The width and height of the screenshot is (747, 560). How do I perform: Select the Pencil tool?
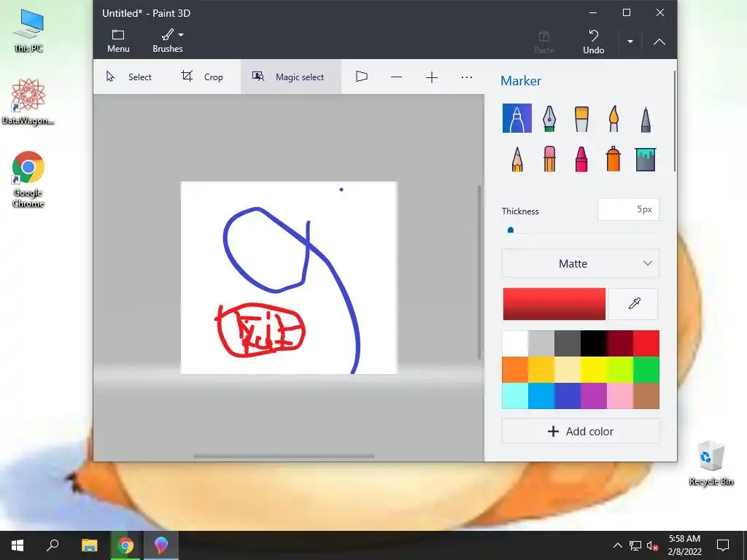click(517, 158)
